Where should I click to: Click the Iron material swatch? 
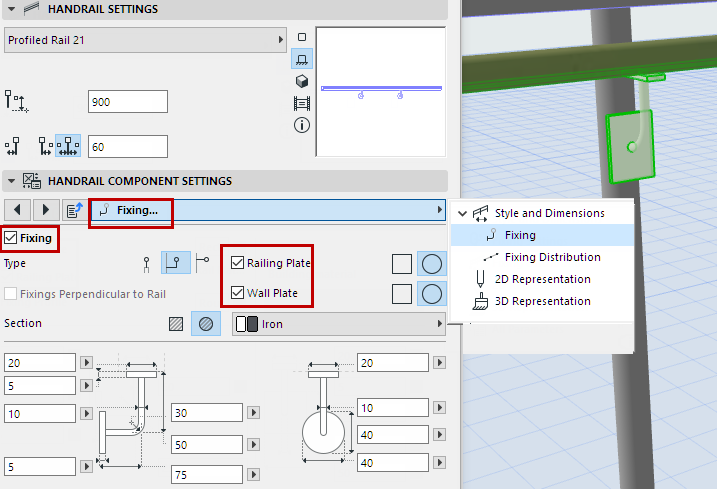246,324
